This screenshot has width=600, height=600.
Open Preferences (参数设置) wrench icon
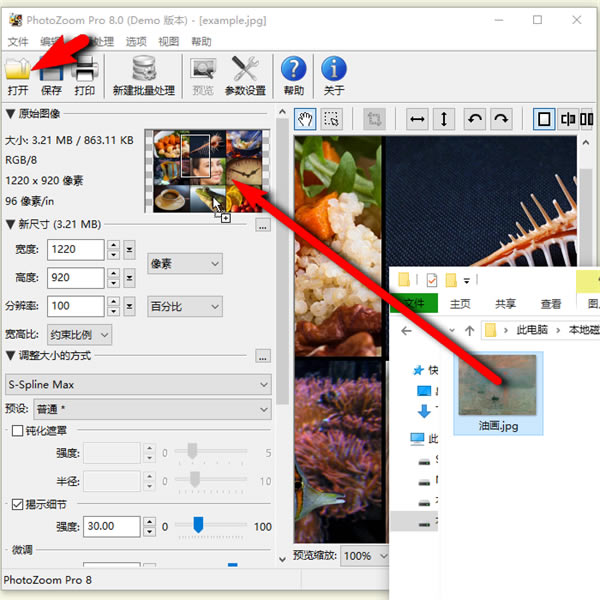pos(245,77)
